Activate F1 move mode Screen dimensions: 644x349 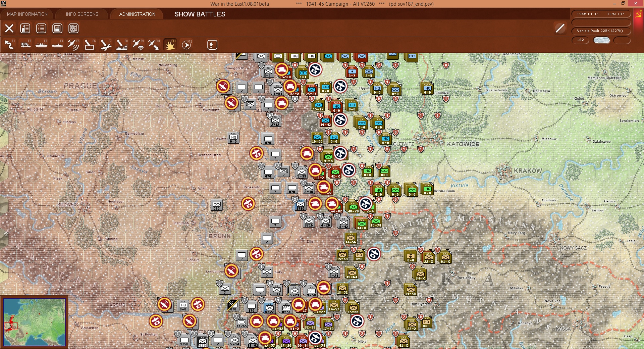pos(9,45)
